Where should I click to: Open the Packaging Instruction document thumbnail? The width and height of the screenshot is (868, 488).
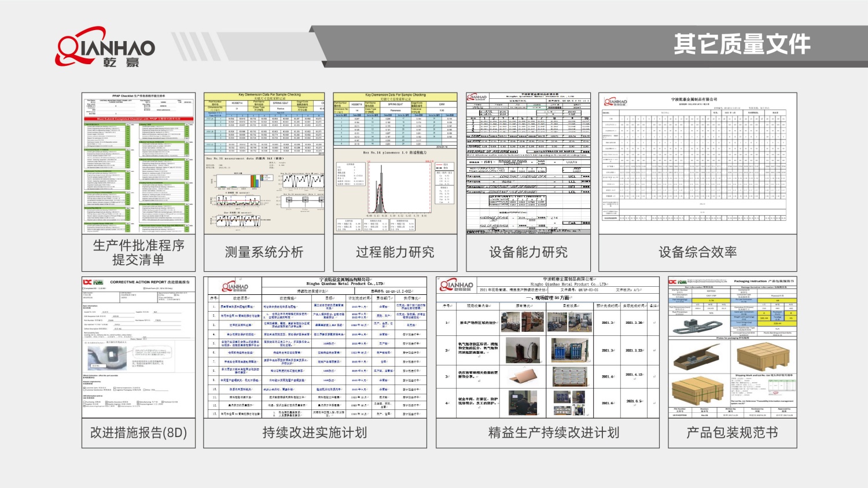(733, 347)
